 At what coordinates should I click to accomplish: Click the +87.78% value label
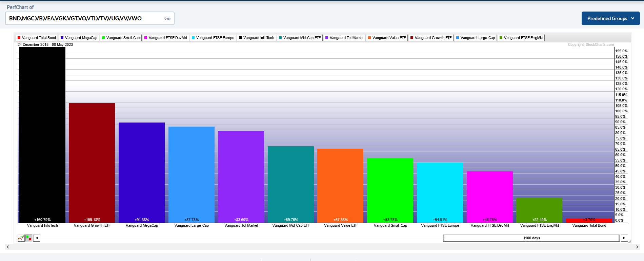[192, 220]
